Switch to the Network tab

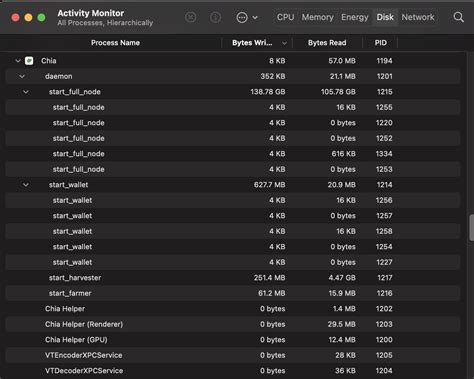pyautogui.click(x=418, y=17)
